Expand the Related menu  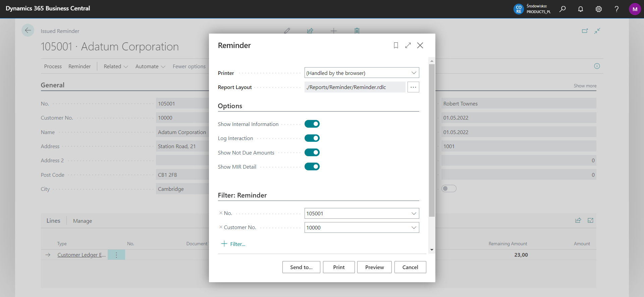[116, 67]
